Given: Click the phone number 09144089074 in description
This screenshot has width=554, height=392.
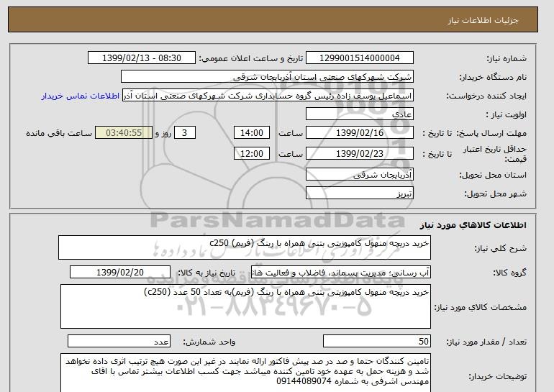Looking at the screenshot, I should (x=304, y=381).
